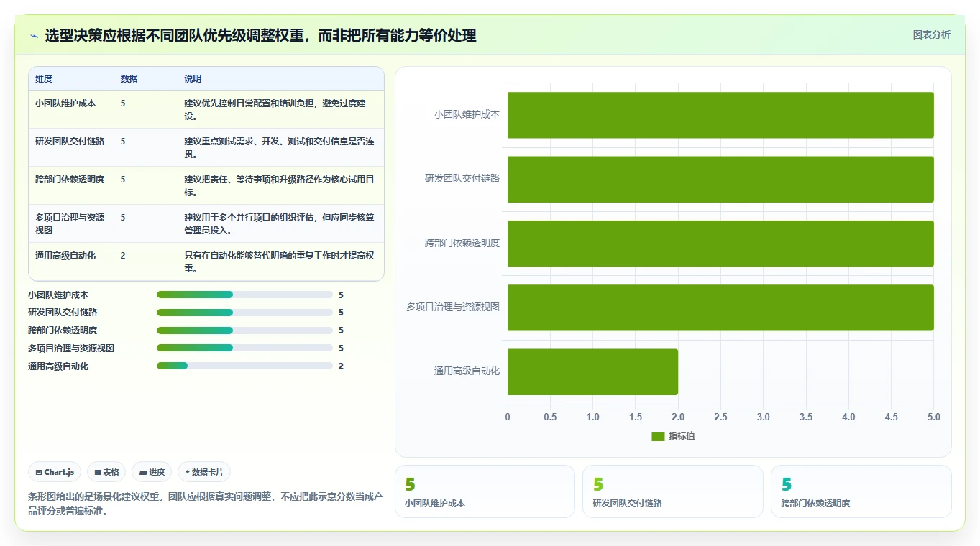This screenshot has height=546, width=980.
Task: Click the 0 tick on the chart x-axis
Action: point(508,417)
